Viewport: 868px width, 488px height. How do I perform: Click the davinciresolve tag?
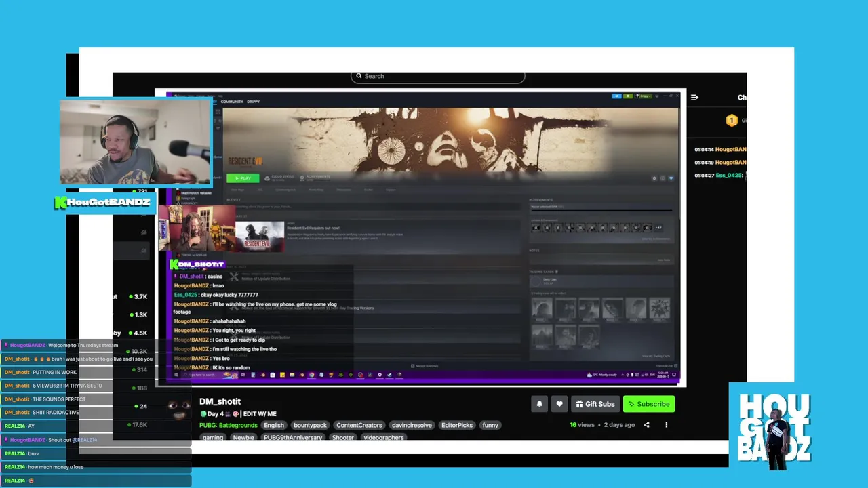[x=412, y=425]
